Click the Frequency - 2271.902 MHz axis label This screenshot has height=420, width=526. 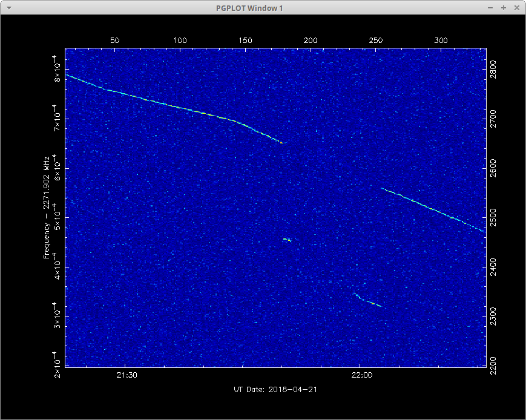pos(45,207)
